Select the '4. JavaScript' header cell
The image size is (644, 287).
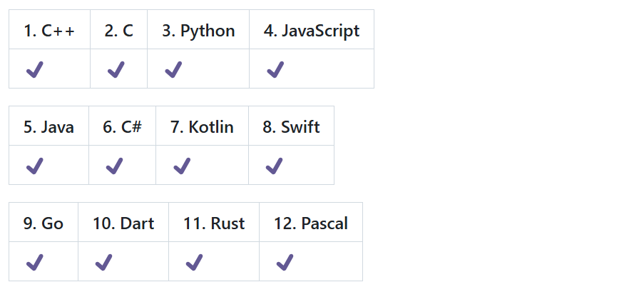(x=312, y=29)
